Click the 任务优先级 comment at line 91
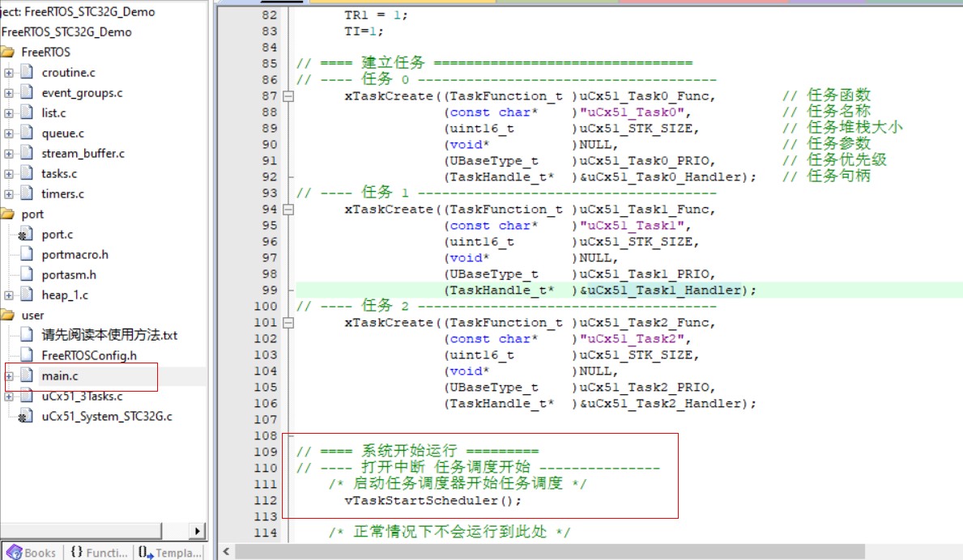Screen dimensions: 963x560 pos(846,160)
